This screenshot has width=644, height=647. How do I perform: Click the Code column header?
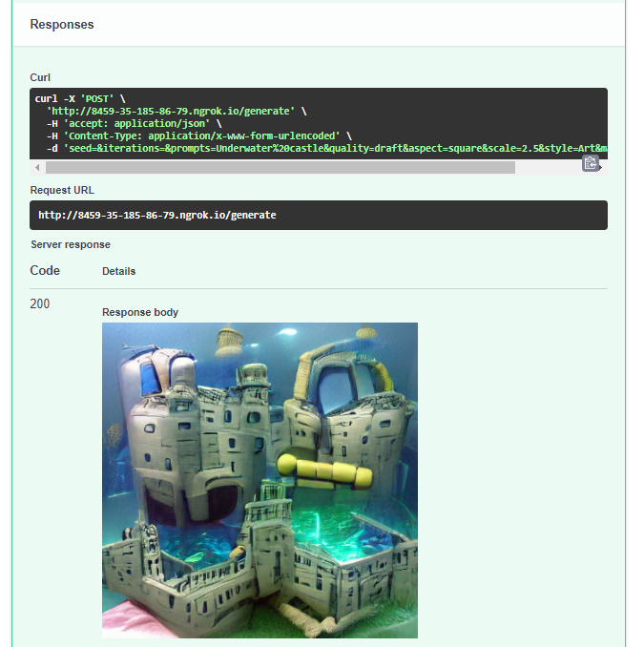point(45,271)
